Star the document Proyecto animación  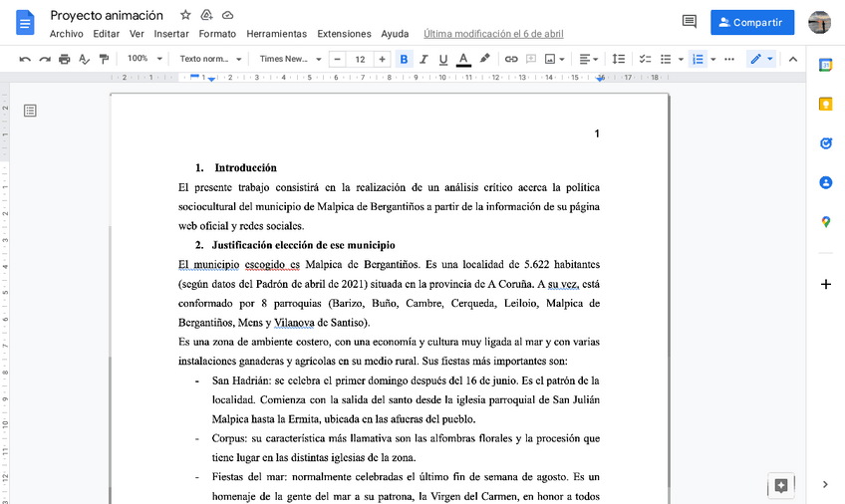(185, 15)
